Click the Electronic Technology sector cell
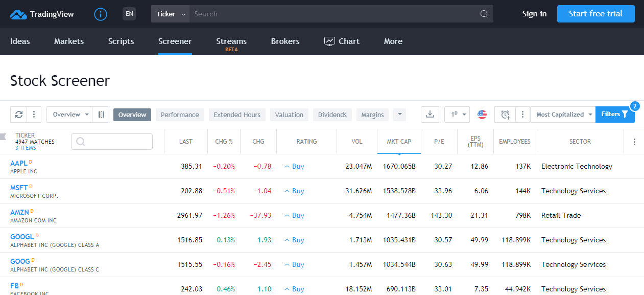The image size is (644, 295). tap(577, 166)
